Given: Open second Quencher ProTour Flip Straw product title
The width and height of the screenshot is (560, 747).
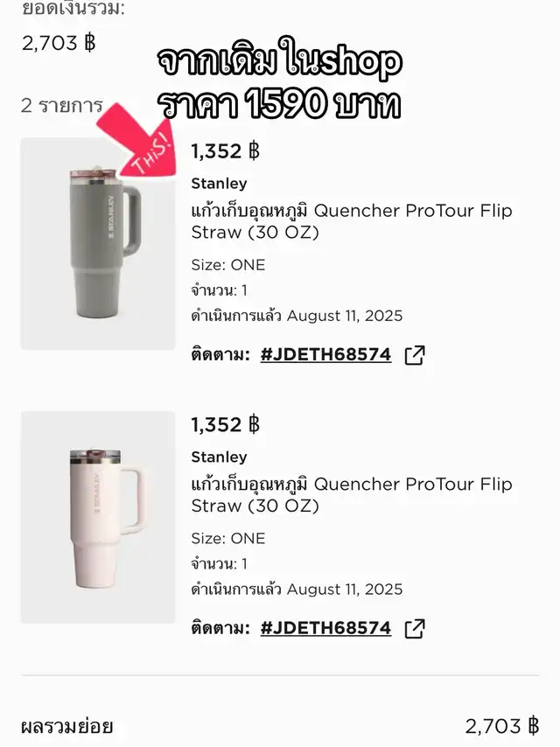Looking at the screenshot, I should 352,494.
